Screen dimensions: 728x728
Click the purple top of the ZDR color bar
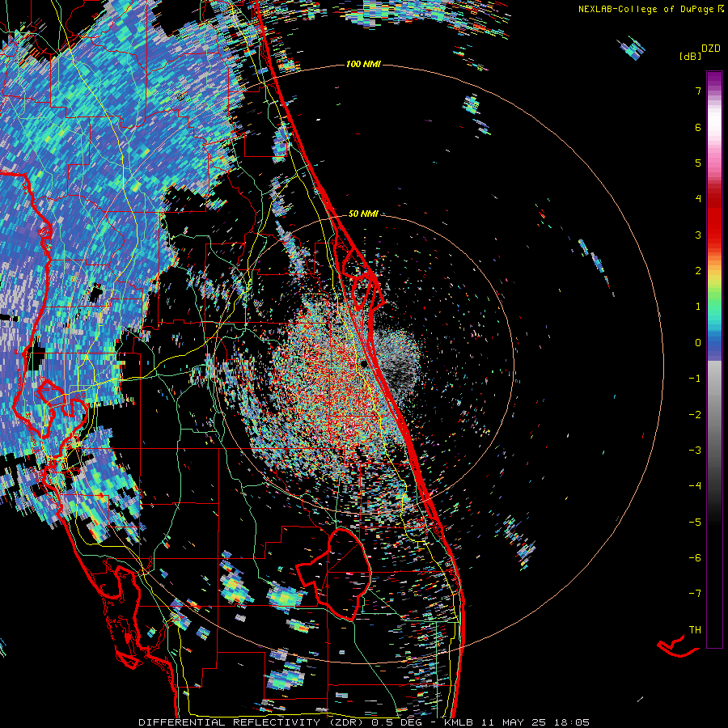(x=714, y=79)
